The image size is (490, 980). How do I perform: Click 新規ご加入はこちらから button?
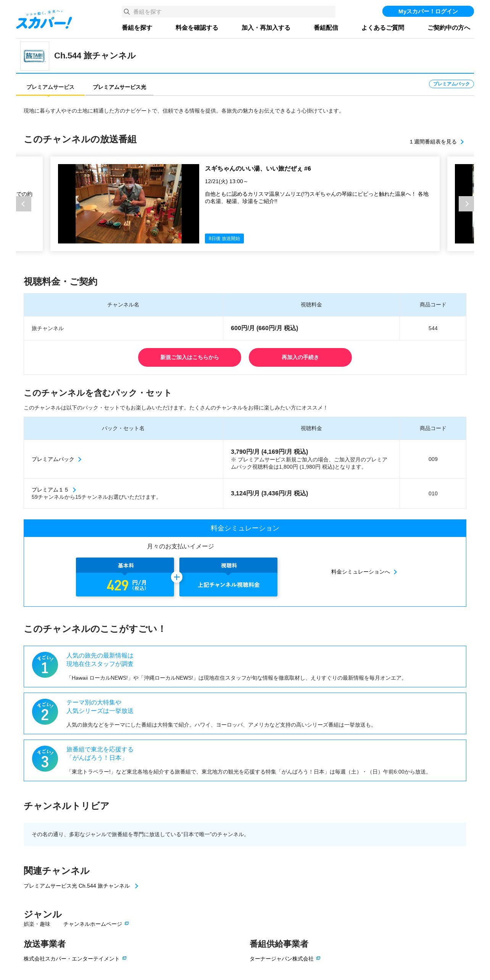click(x=190, y=358)
